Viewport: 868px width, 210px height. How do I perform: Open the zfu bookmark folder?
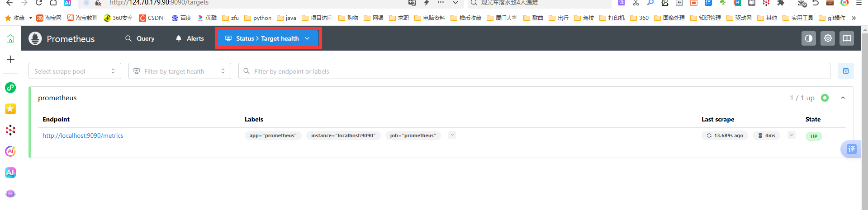(x=230, y=18)
